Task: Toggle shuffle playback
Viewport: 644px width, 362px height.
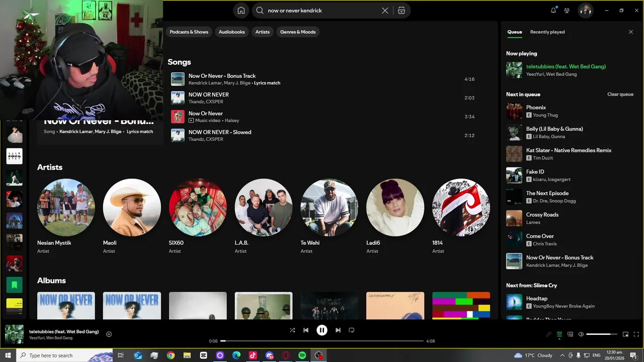Action: (292, 330)
